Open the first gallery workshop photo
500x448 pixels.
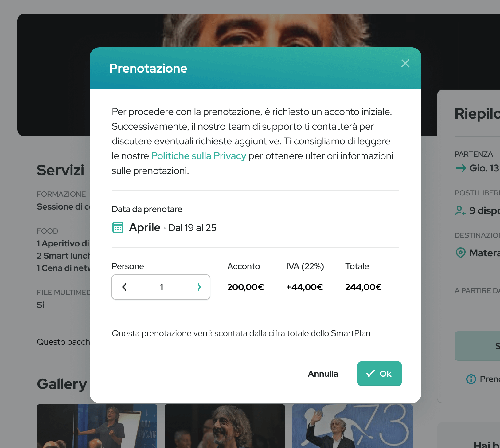(97, 426)
